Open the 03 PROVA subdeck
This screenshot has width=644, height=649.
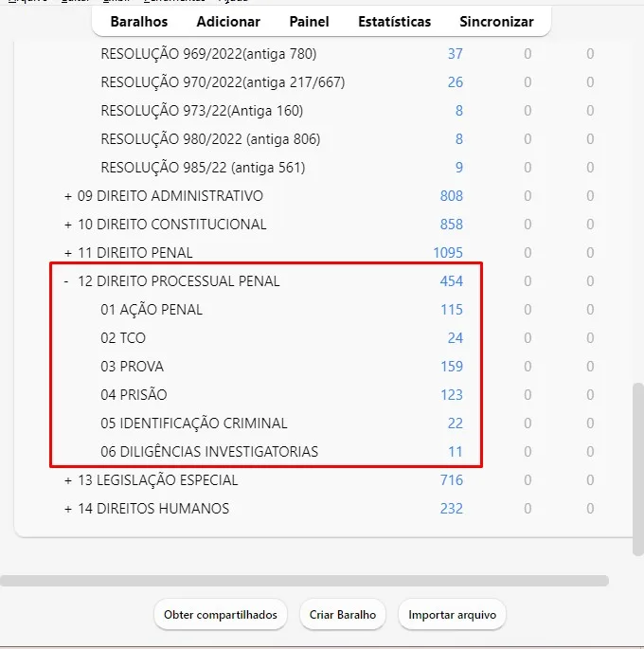point(132,367)
